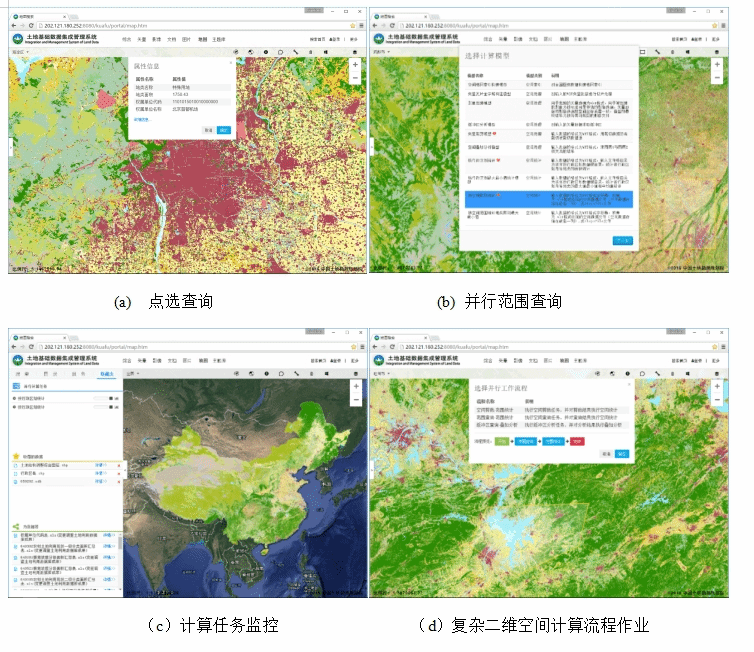This screenshot has width=754, height=652.
Task: Click 取消 in the 选择并行工作流程 dialog
Action: point(607,452)
